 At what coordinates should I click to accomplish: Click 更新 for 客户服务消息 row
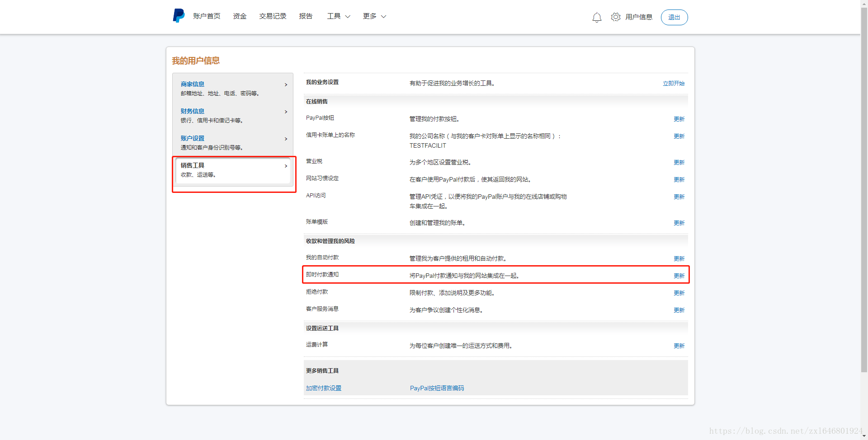click(x=679, y=310)
